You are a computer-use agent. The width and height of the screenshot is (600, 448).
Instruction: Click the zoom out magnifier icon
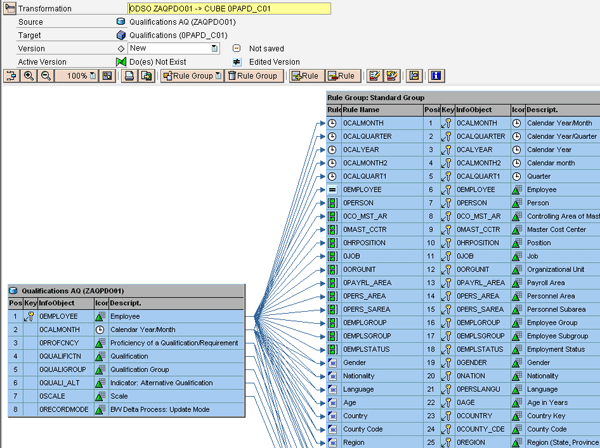click(x=46, y=76)
